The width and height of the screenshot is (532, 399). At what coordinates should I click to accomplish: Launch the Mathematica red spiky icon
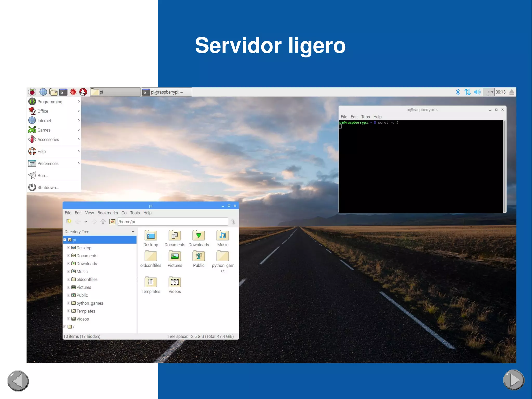(x=73, y=92)
